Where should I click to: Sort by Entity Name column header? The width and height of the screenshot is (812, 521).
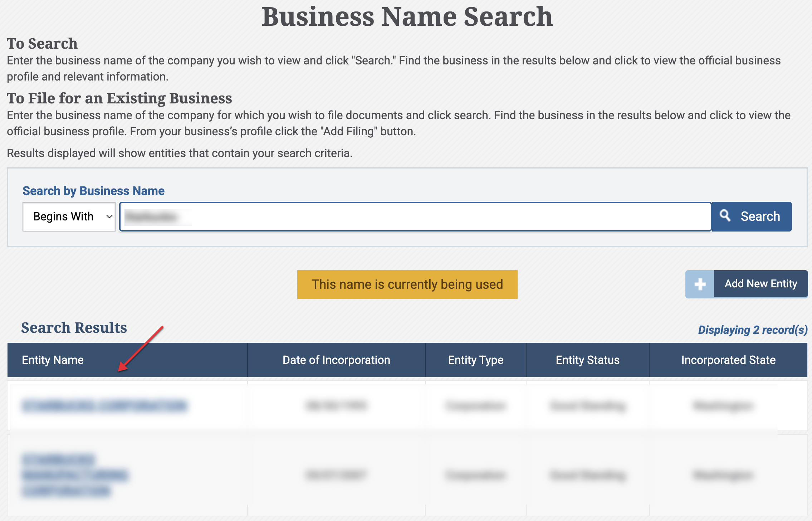click(x=53, y=360)
